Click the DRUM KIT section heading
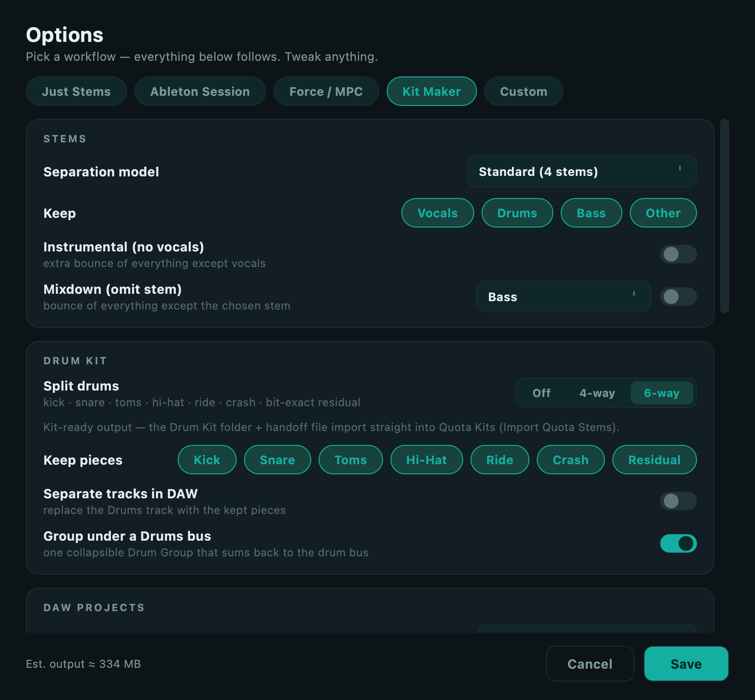Screen dimensions: 755x700 75,361
